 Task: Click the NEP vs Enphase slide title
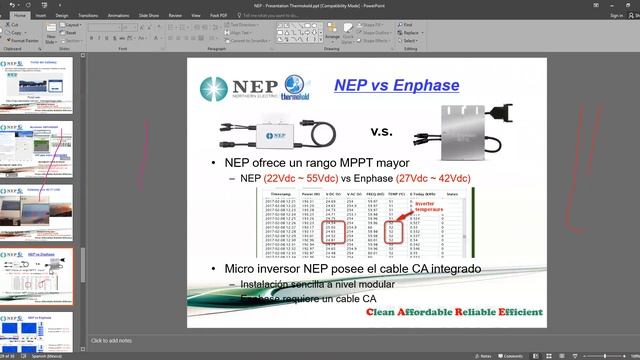(x=396, y=85)
